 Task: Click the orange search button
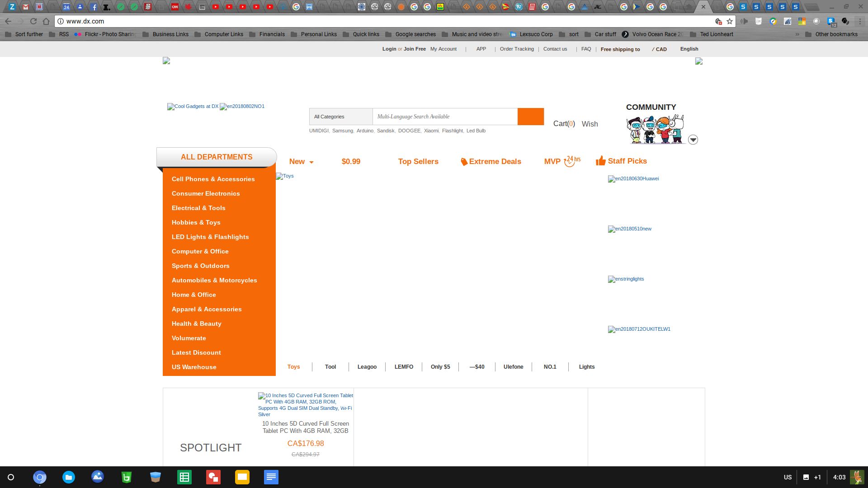(x=531, y=117)
